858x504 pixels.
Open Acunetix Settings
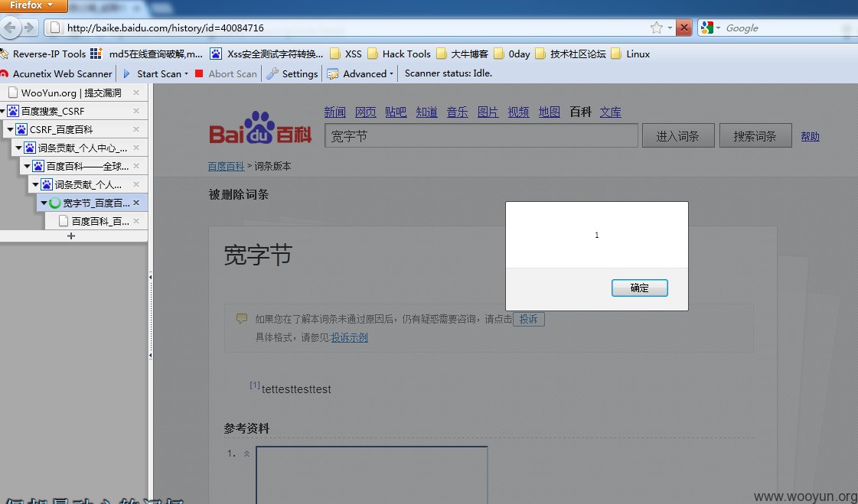[x=292, y=73]
